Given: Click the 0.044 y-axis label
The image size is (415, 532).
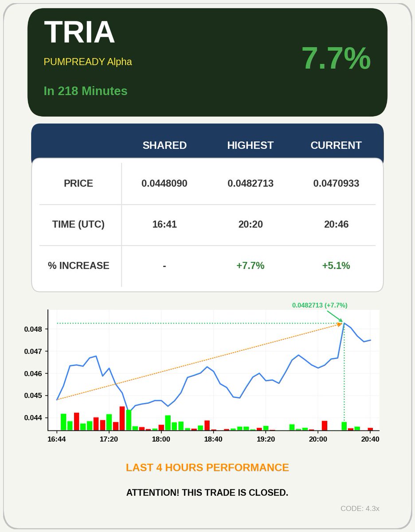Looking at the screenshot, I should pos(33,418).
